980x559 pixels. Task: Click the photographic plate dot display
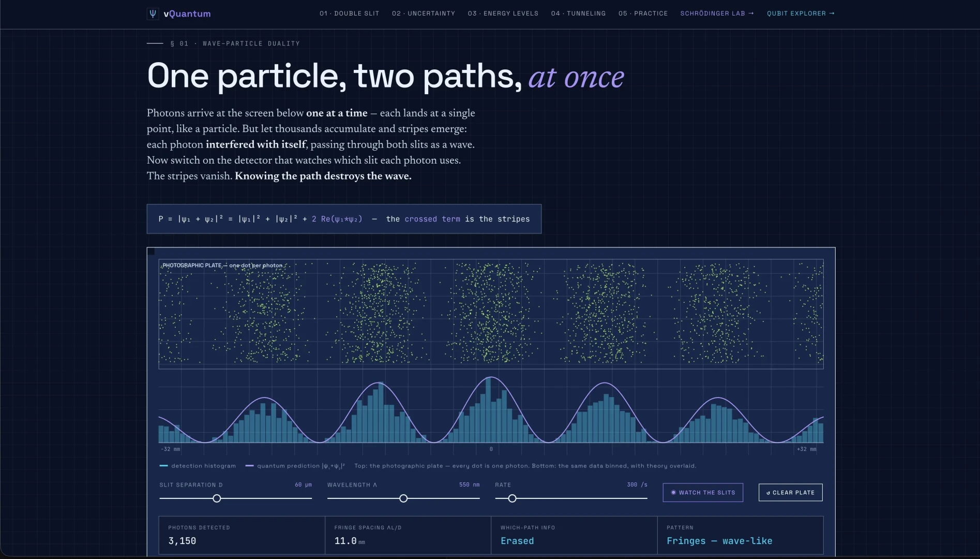pos(491,314)
